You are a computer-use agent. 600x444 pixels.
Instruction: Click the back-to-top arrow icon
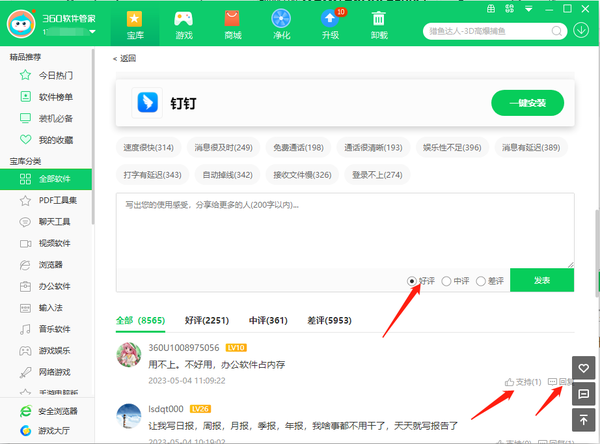tap(585, 420)
